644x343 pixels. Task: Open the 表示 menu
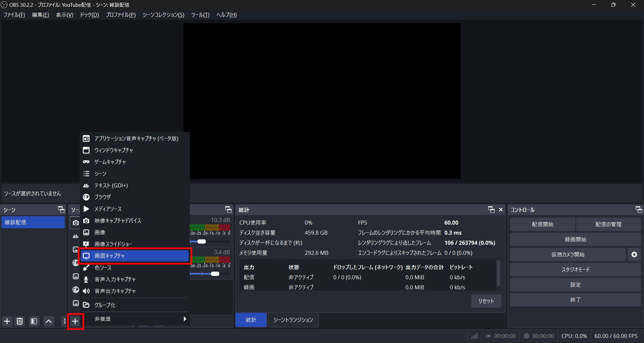tap(64, 15)
